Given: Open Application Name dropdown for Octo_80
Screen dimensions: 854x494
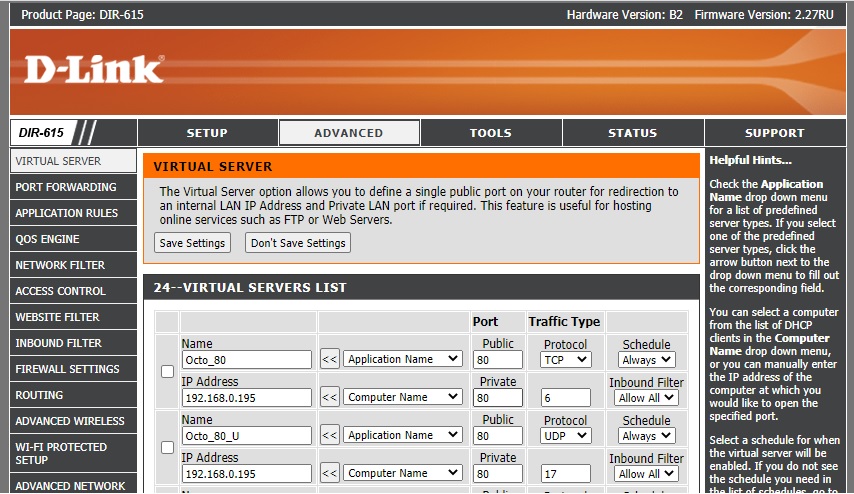Looking at the screenshot, I should pos(402,359).
